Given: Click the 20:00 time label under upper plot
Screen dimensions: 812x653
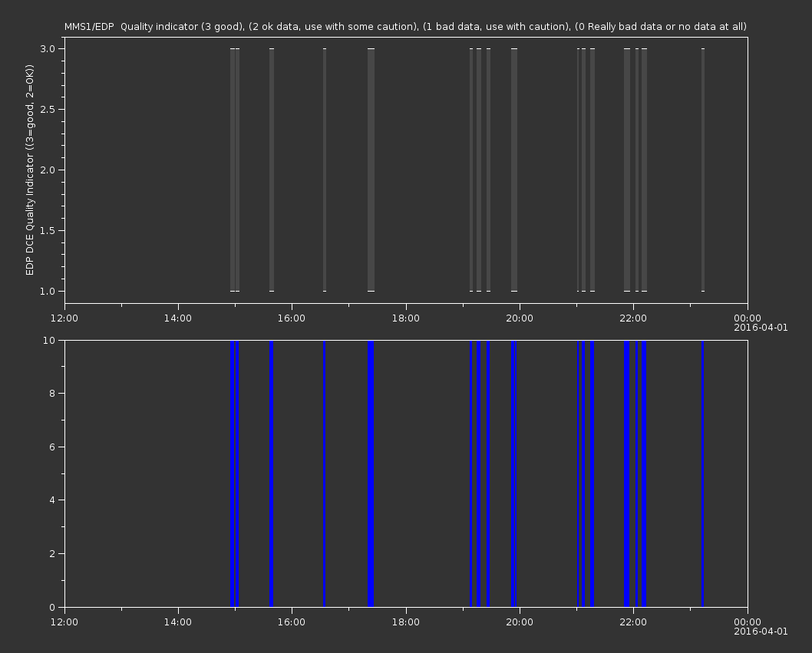Looking at the screenshot, I should click(x=520, y=318).
